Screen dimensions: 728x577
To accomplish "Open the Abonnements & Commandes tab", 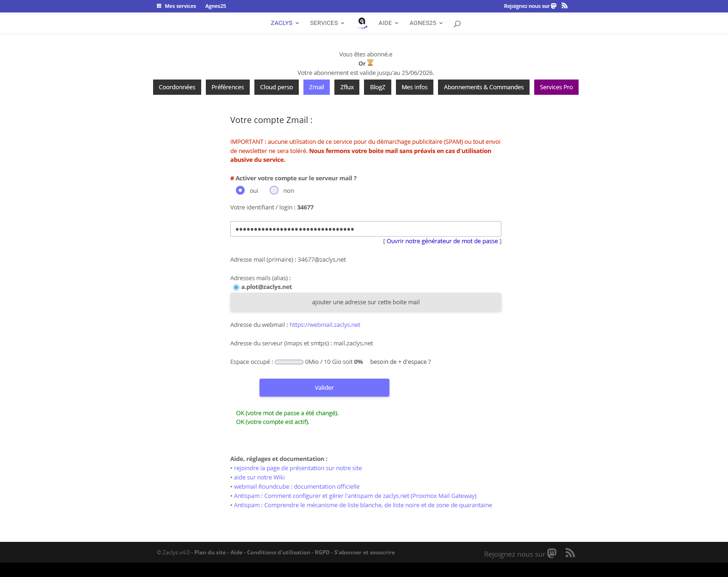I will [x=483, y=87].
